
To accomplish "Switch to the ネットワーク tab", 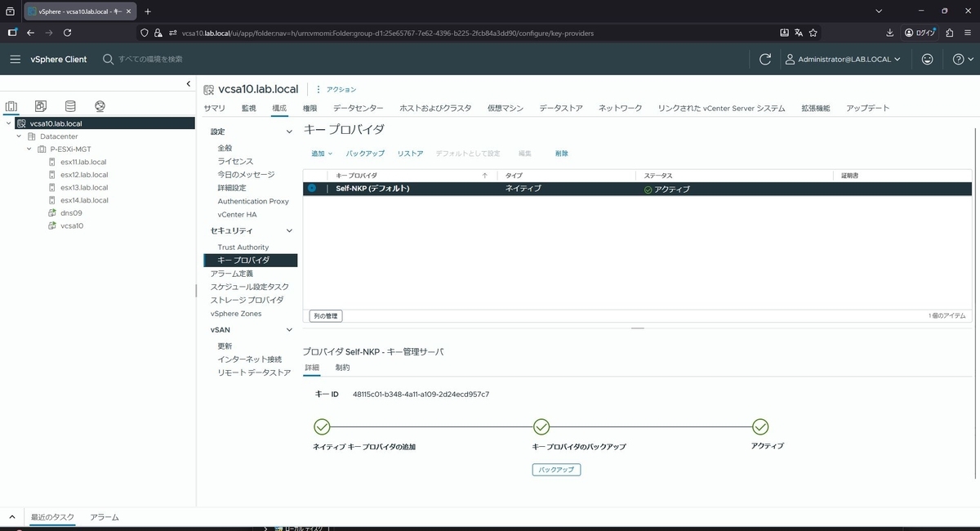I will click(621, 108).
